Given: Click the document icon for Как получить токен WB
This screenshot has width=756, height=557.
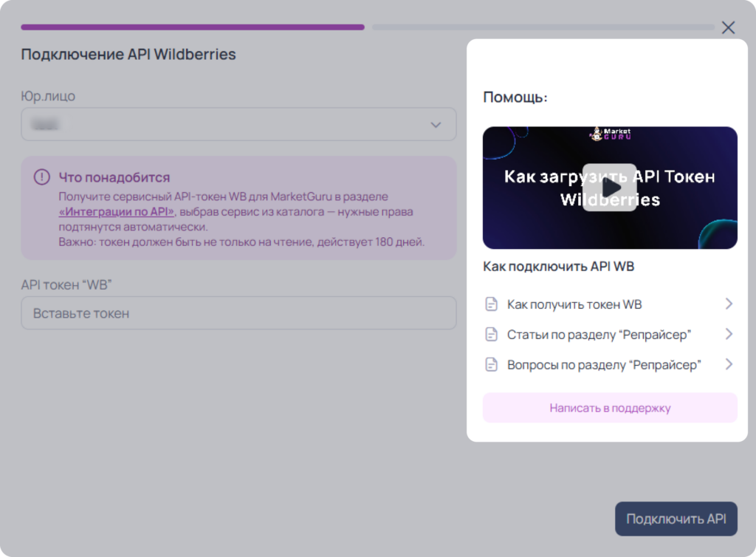Looking at the screenshot, I should pos(491,304).
